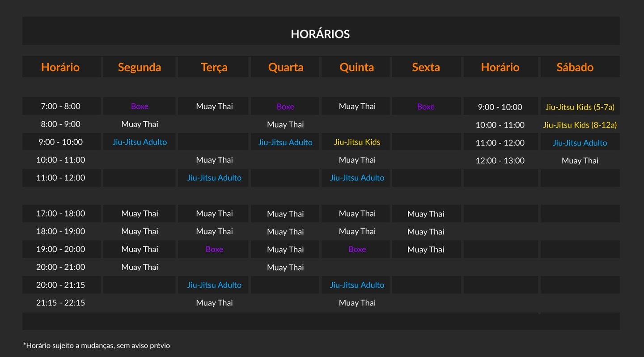Select the Sábado column header
644x357 pixels.
pyautogui.click(x=575, y=67)
